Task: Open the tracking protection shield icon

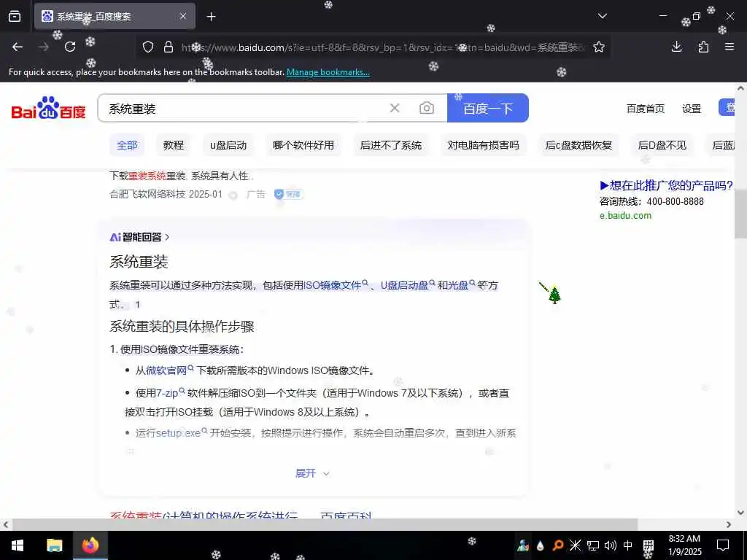Action: coord(148,47)
